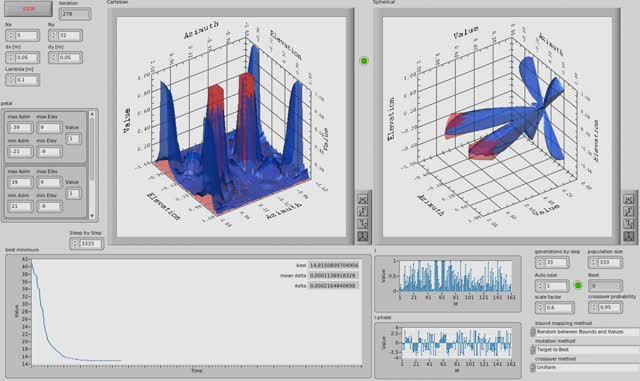Click the Auto next stepper arrows
This screenshot has width=640, height=381.
[540, 285]
